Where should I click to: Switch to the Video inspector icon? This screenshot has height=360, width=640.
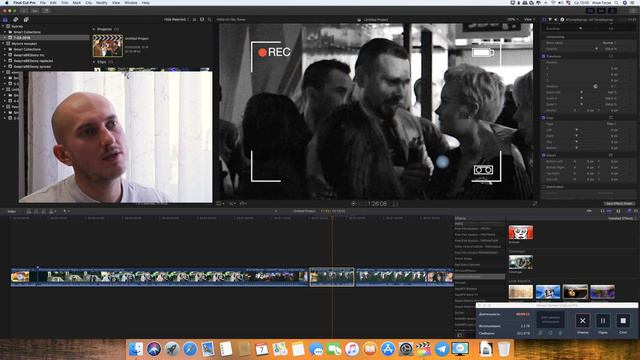click(x=544, y=19)
